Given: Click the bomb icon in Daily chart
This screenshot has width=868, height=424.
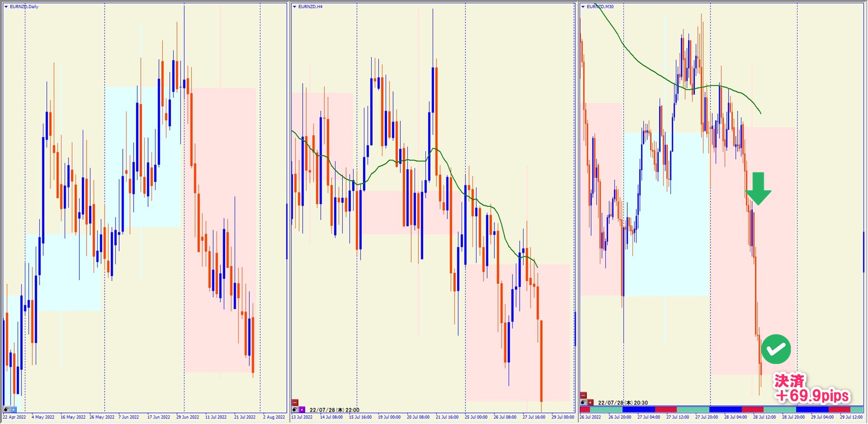Looking at the screenshot, I should [7, 409].
